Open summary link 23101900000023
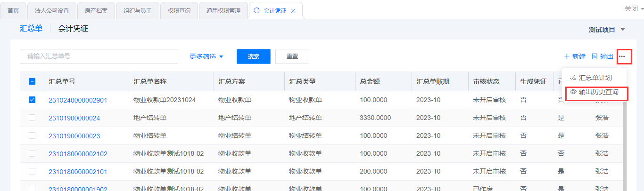The height and width of the screenshot is (191, 644). point(74,136)
